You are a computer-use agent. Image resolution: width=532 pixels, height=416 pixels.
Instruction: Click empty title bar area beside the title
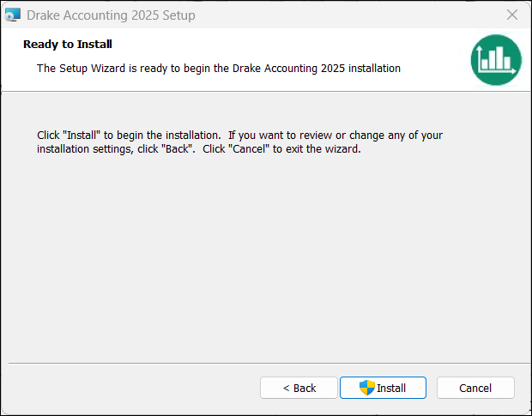343,15
